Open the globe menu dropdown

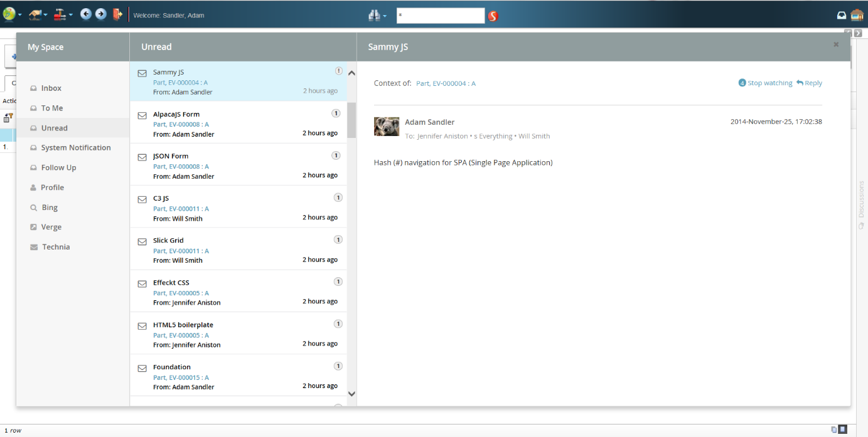pos(12,14)
